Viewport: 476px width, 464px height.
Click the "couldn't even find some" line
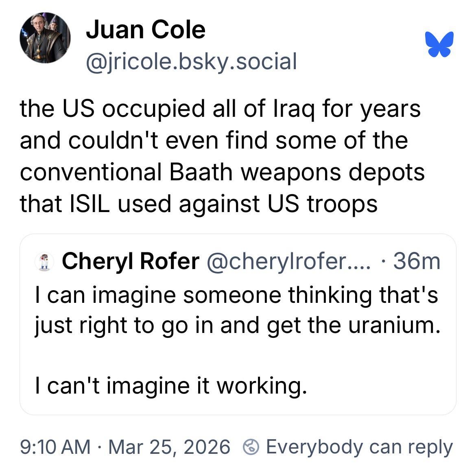click(x=214, y=140)
